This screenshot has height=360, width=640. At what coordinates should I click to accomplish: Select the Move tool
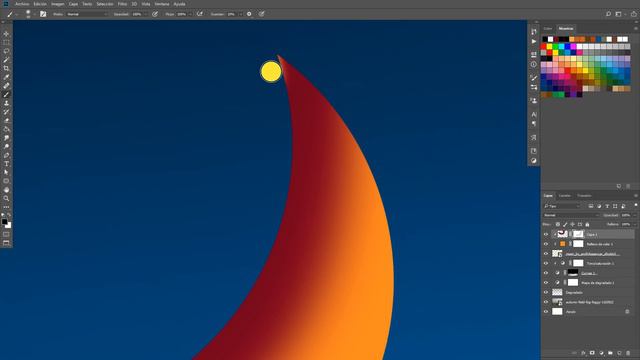tap(6, 34)
